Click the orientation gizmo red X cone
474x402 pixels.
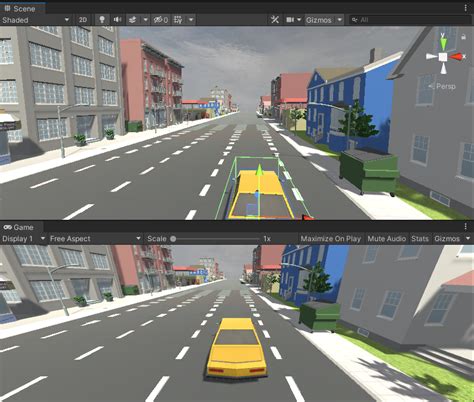(457, 57)
